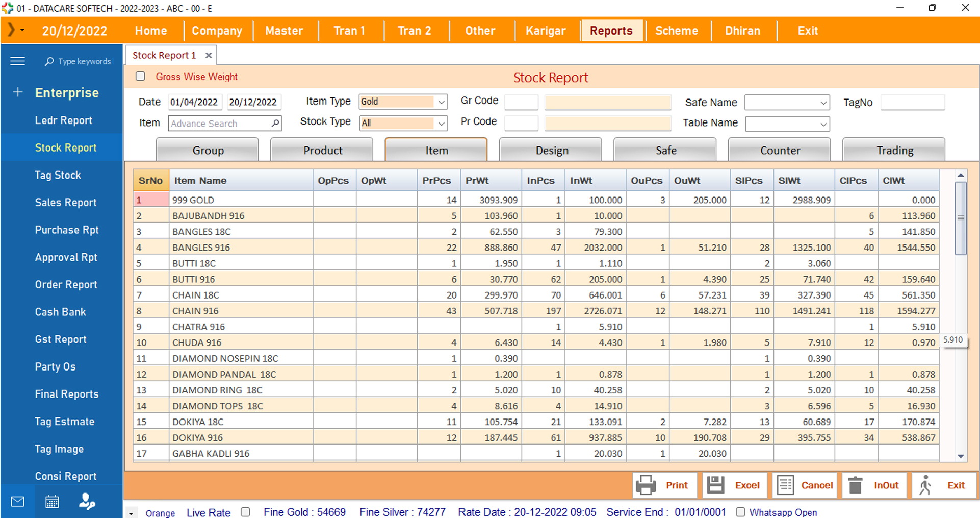Image resolution: width=980 pixels, height=518 pixels.
Task: Click the user profile icon at sidebar bottom
Action: coord(87,501)
